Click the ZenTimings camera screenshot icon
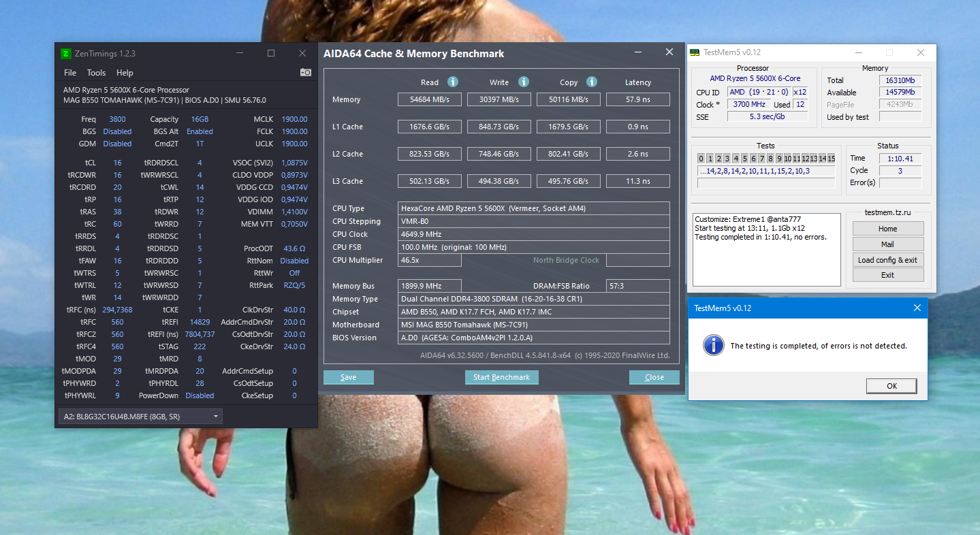 pos(306,72)
